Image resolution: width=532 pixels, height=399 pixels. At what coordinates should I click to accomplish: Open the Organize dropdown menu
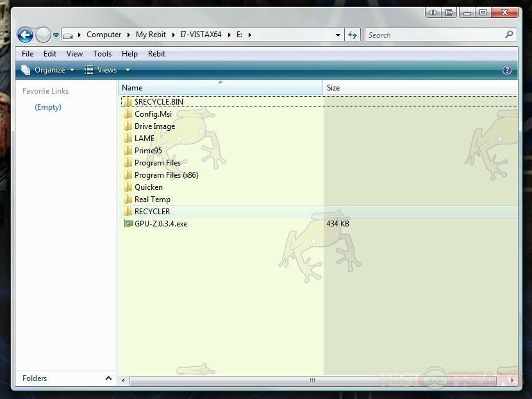pos(49,70)
